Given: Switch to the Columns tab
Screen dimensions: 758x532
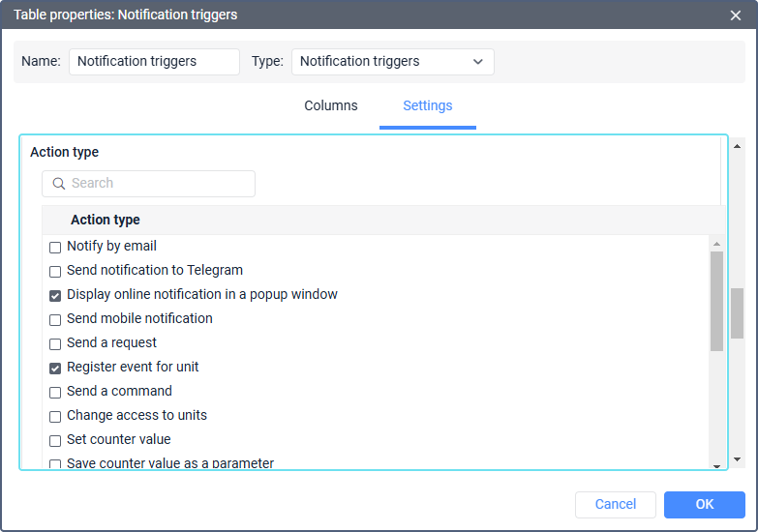Looking at the screenshot, I should click(331, 105).
